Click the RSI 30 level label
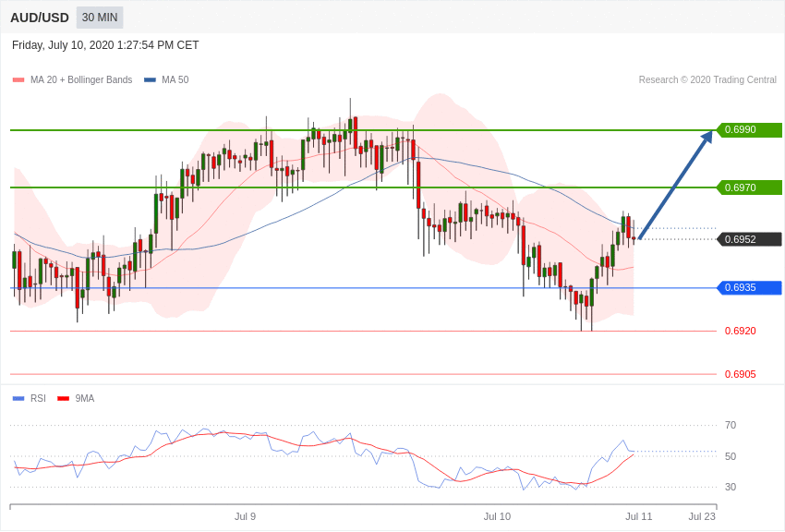 (x=731, y=487)
